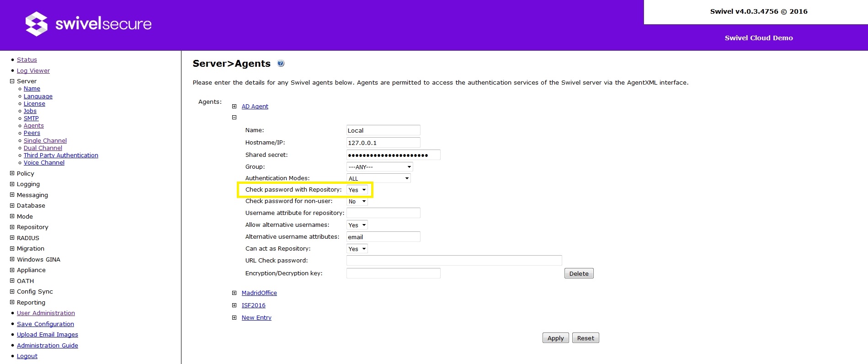Expand the Mode menu section
The height and width of the screenshot is (364, 868).
[x=12, y=216]
